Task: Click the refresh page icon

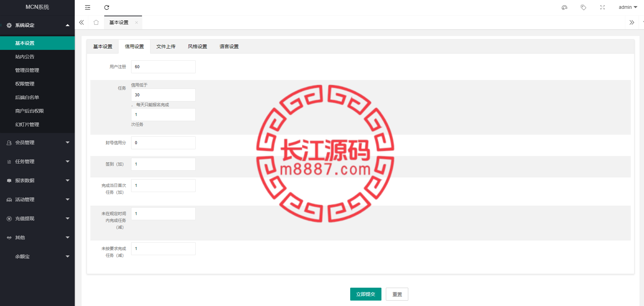Action: (107, 7)
